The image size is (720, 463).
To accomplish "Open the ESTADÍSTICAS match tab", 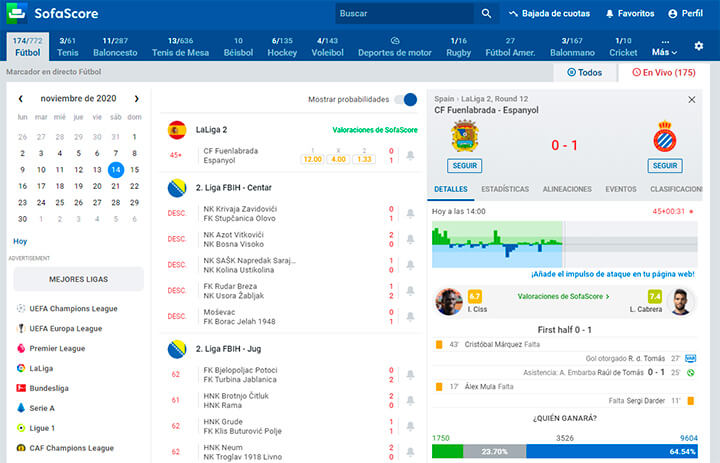I will point(505,189).
